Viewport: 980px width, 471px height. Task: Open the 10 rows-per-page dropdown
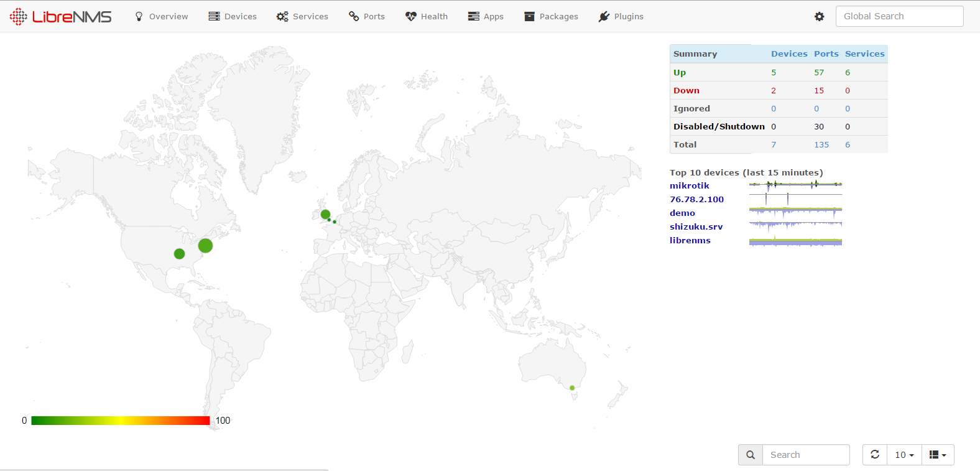pyautogui.click(x=904, y=455)
